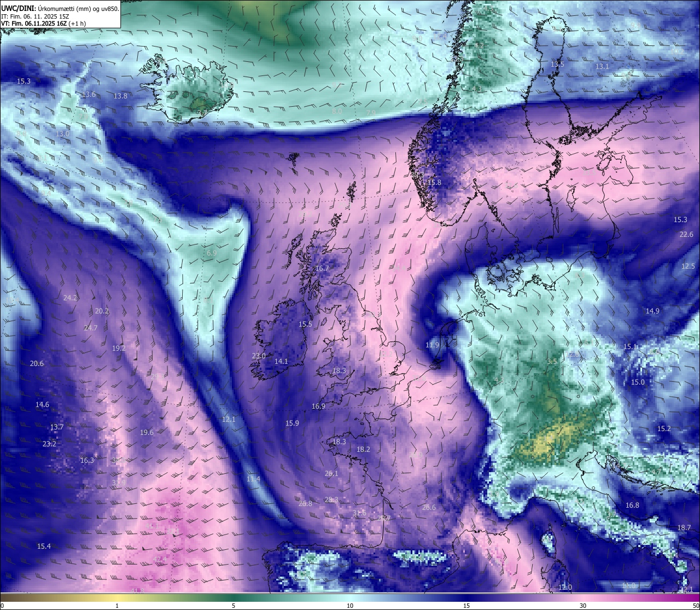This screenshot has height=610, width=700.
Task: Click the 14.9 value over eastern Europe
Action: (x=652, y=311)
